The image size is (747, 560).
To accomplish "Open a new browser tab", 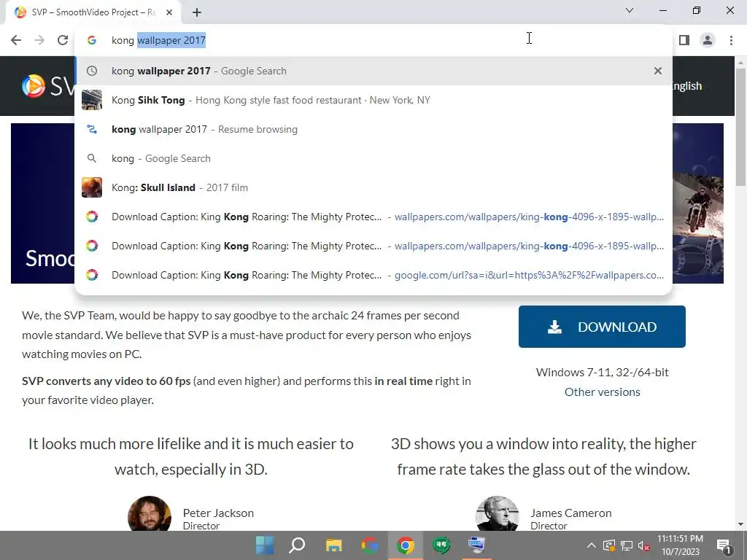I will [197, 12].
